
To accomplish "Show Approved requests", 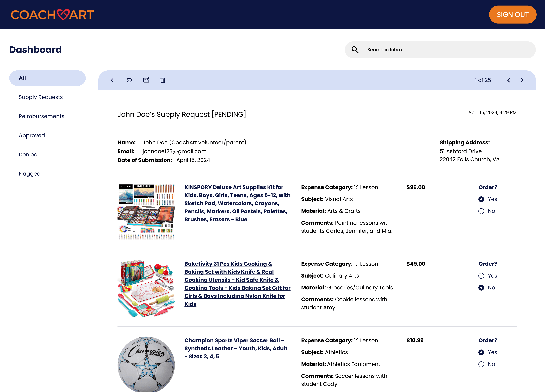I will tap(32, 135).
